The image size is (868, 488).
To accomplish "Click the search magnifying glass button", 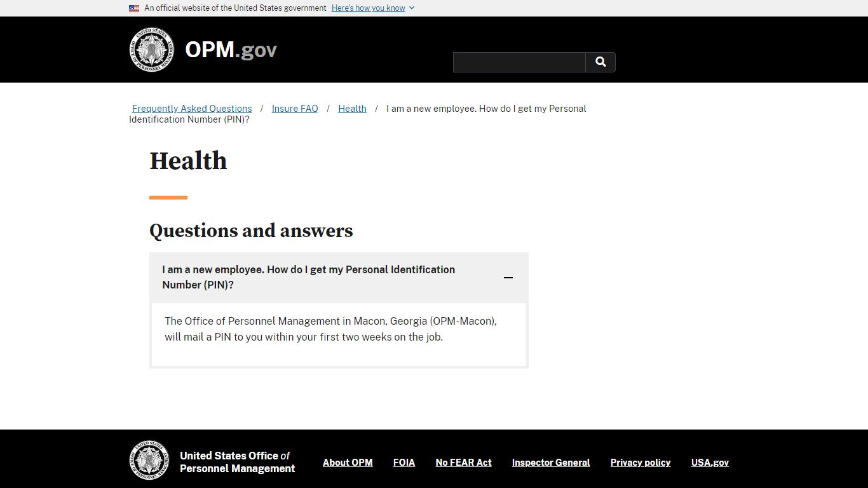I will (x=600, y=62).
